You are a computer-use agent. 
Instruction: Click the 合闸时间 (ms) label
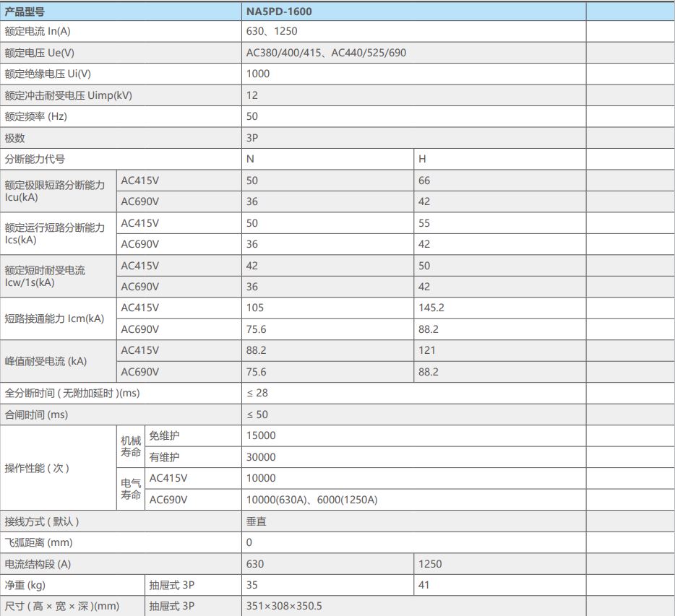point(36,415)
